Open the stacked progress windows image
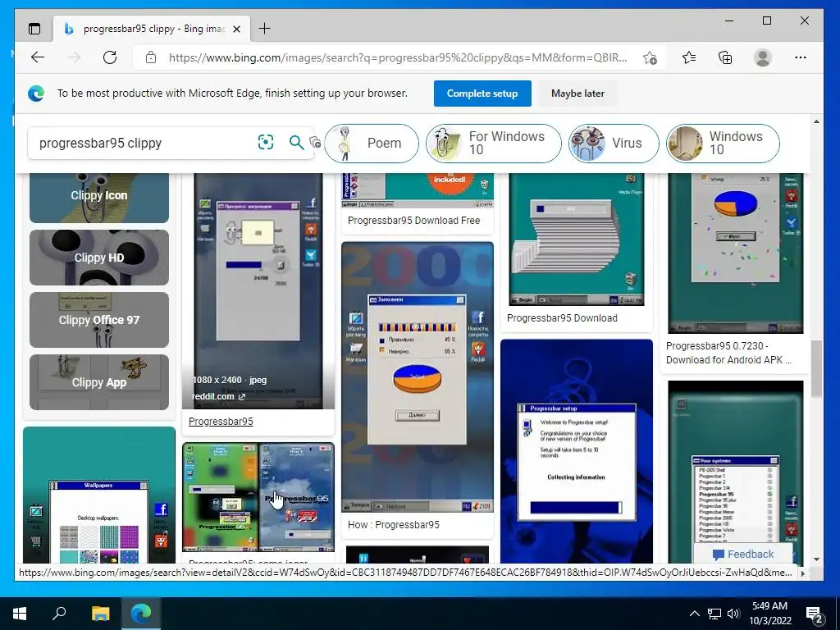The height and width of the screenshot is (630, 840). (577, 240)
